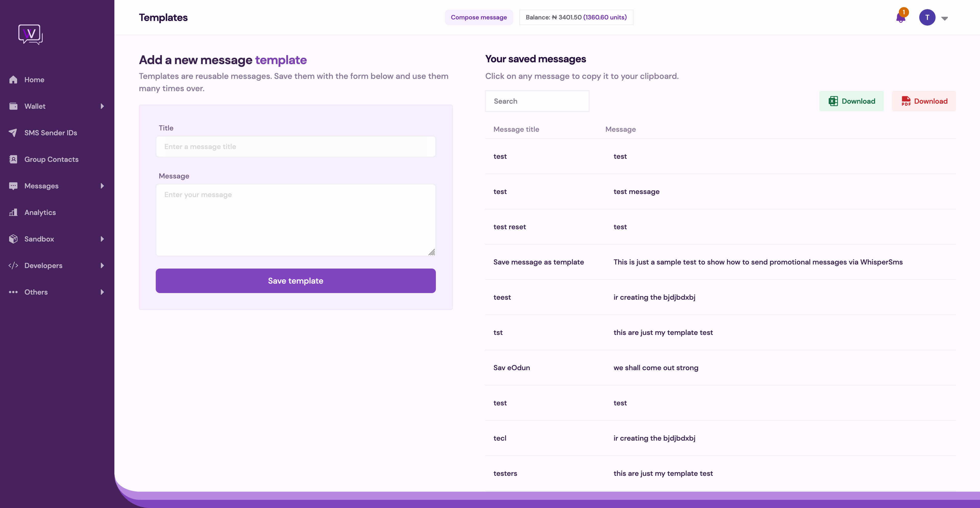Click the Balance units button
The image size is (980, 508).
click(576, 18)
